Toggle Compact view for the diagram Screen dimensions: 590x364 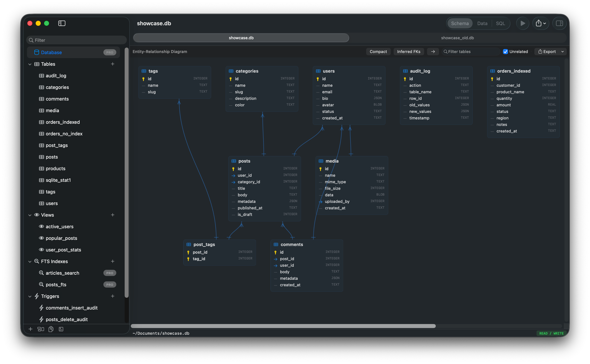pos(378,51)
